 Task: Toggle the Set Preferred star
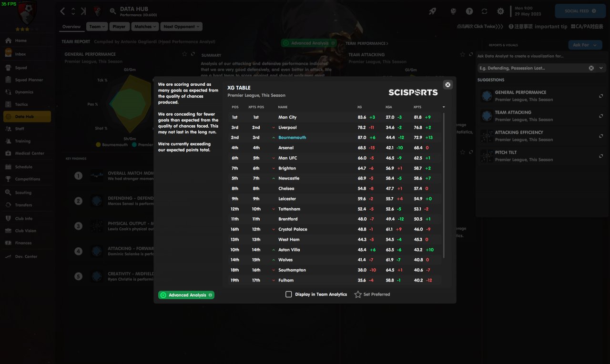(358, 294)
